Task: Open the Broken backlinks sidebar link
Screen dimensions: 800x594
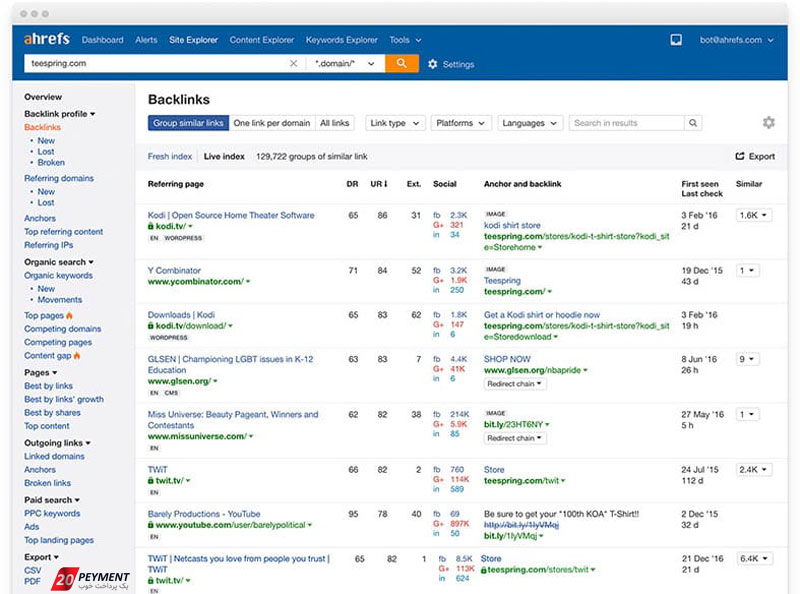Action: 51,162
